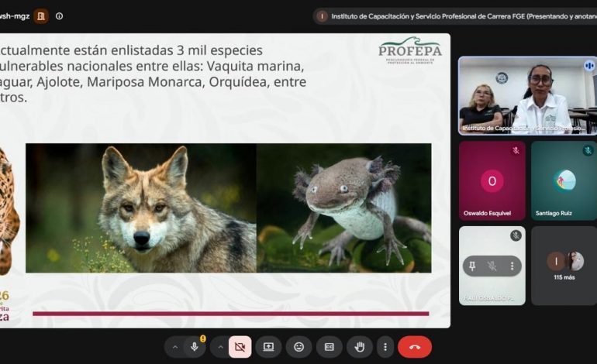Mute the Raul Osbaldo participant
597x364 pixels.
coord(492,266)
